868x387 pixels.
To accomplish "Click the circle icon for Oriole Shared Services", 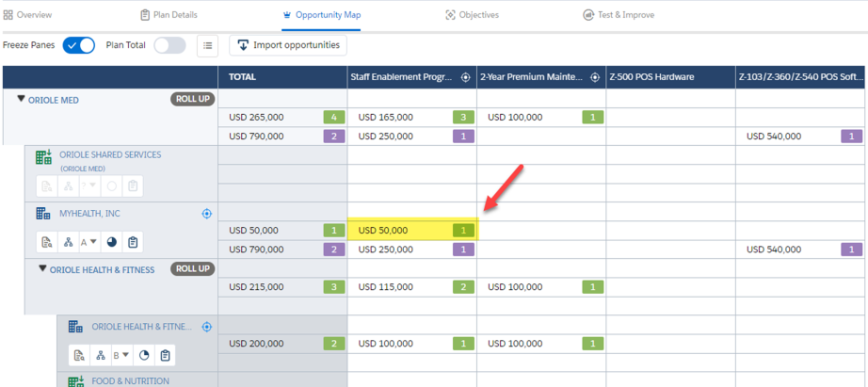I will [x=112, y=186].
